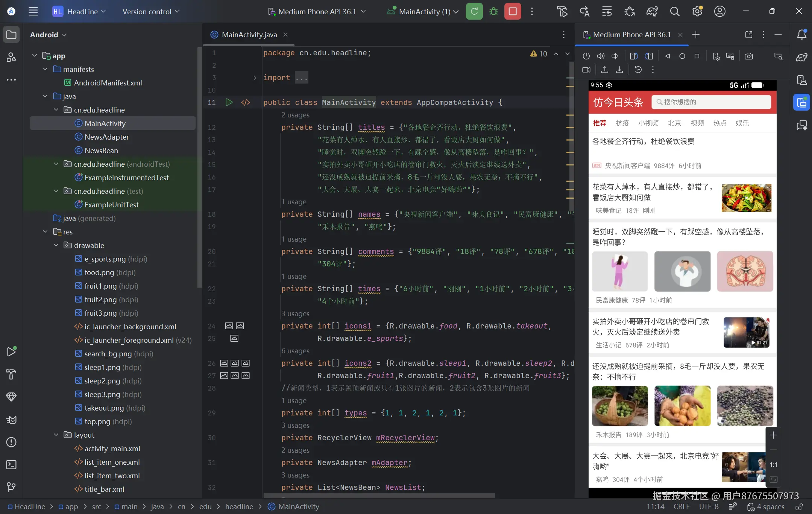Click the UTF-8 encoding in status bar
Screen dimensions: 812x514
click(x=709, y=506)
